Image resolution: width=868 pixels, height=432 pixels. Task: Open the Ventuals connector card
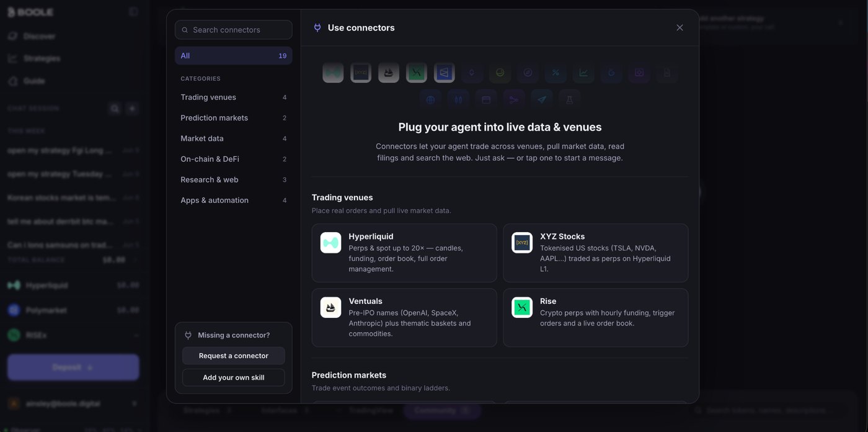404,318
